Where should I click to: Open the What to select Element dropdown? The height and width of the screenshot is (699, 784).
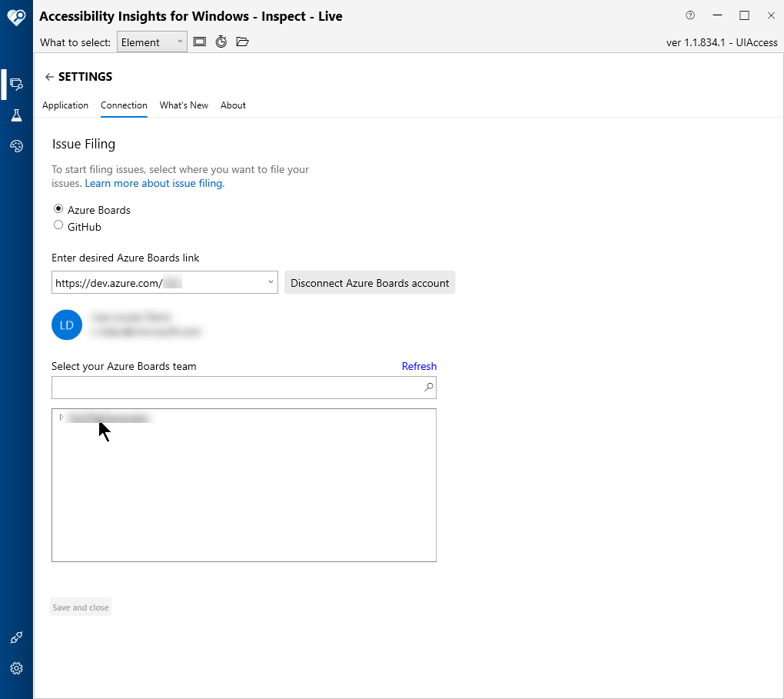click(x=152, y=42)
